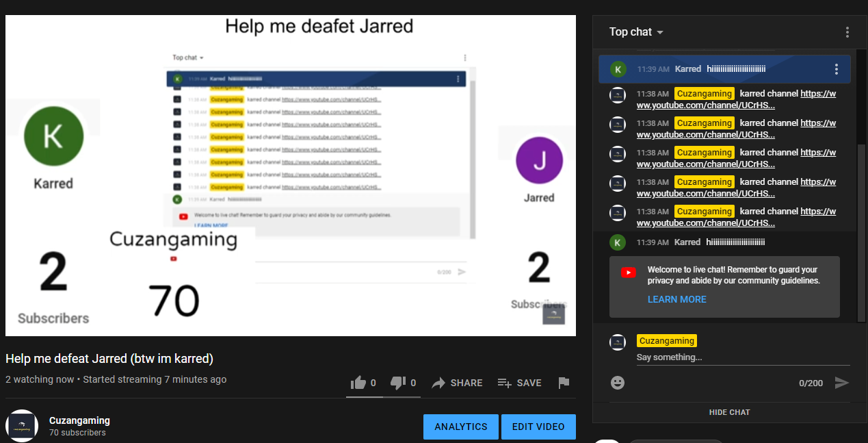
Task: Open options for highlighted Karred message
Action: click(836, 69)
